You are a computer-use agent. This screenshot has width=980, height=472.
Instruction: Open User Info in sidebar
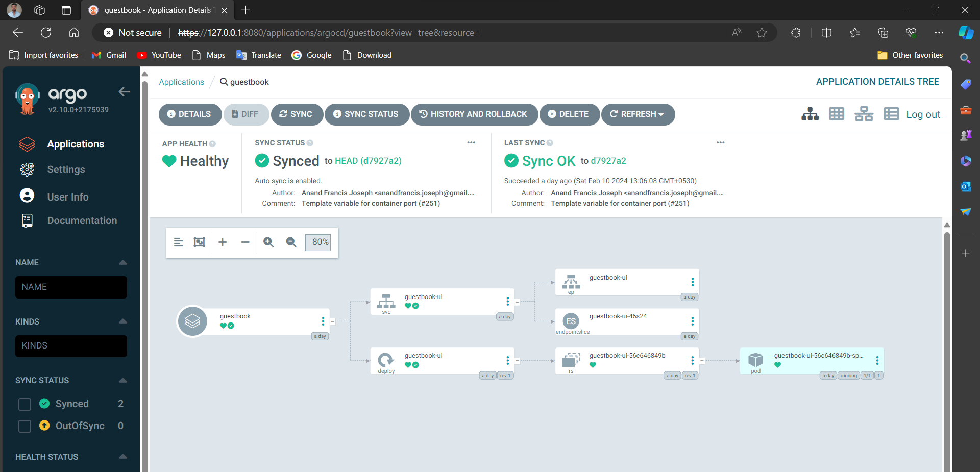click(68, 197)
